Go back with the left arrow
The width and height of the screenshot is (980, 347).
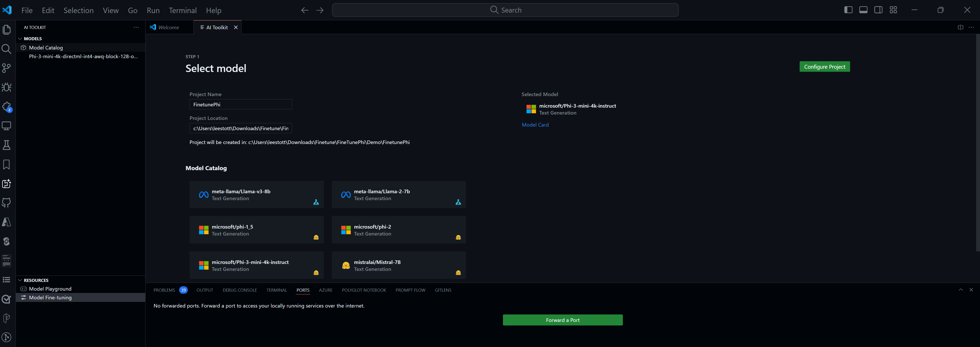pyautogui.click(x=305, y=10)
